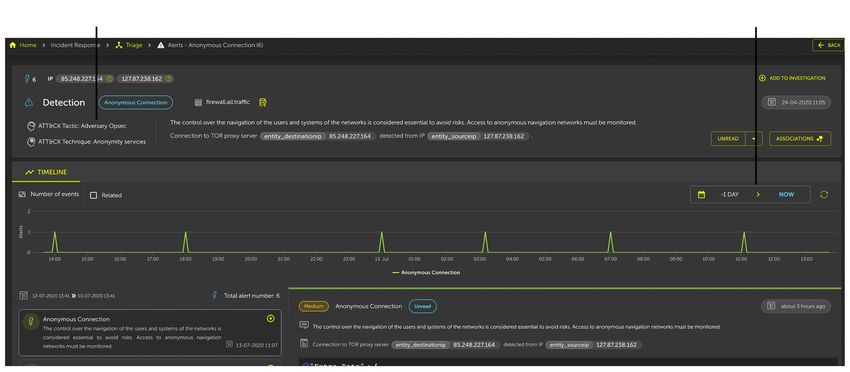
Task: Switch to the TIMELINE tab
Action: click(46, 172)
